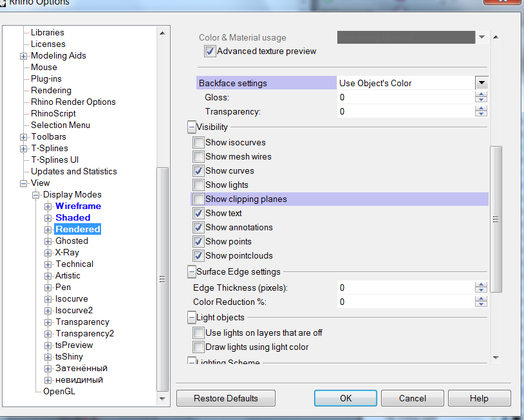The height and width of the screenshot is (420, 524).
Task: Enable Show isocurves checkbox
Action: coord(198,143)
